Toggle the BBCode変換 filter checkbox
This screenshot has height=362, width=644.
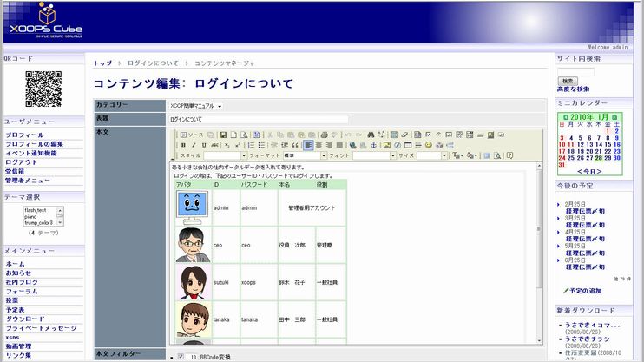tap(181, 356)
